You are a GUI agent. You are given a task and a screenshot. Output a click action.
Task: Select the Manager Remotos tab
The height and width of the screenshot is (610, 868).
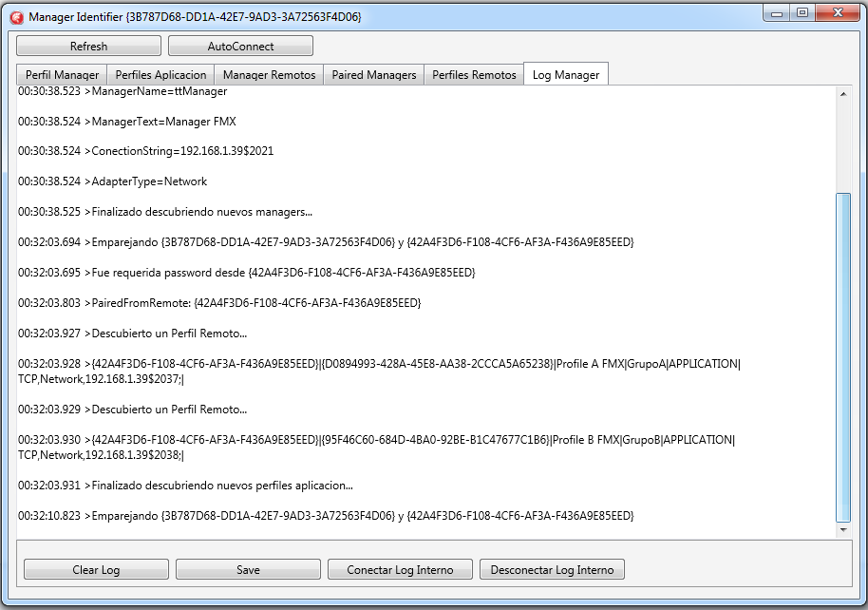(269, 75)
